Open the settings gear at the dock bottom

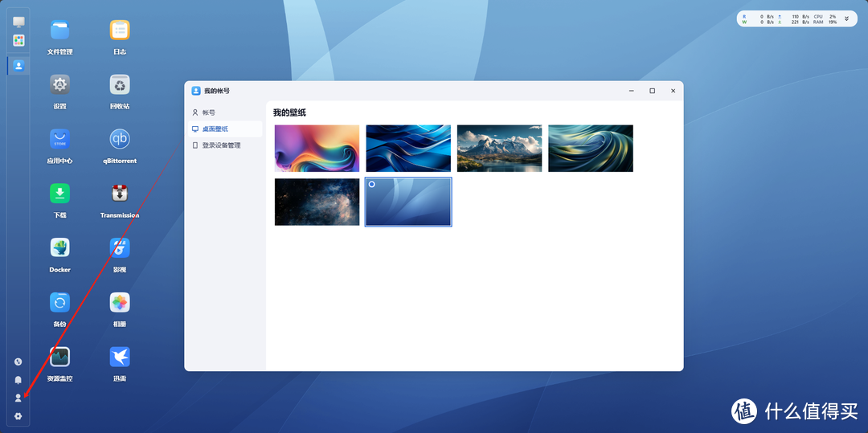click(18, 416)
